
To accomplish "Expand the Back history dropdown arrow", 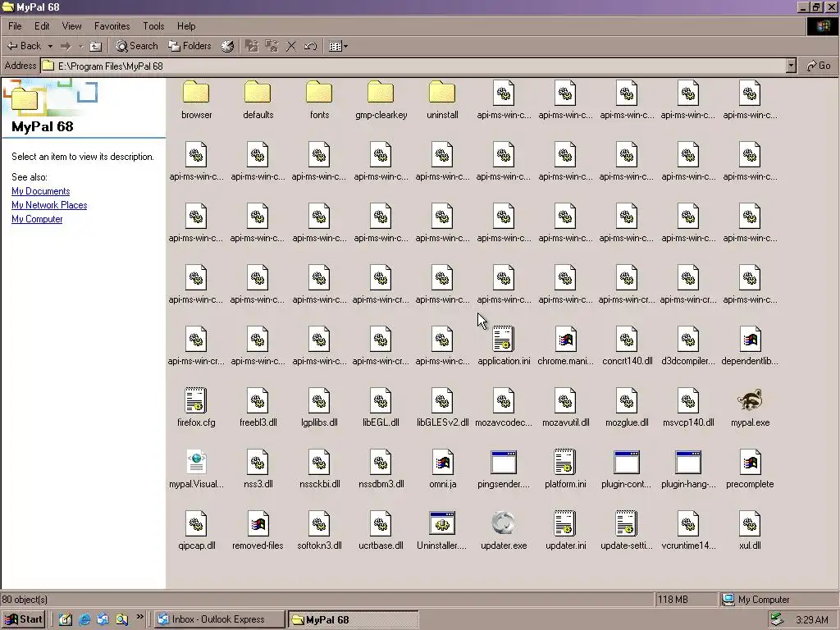I will coord(50,46).
